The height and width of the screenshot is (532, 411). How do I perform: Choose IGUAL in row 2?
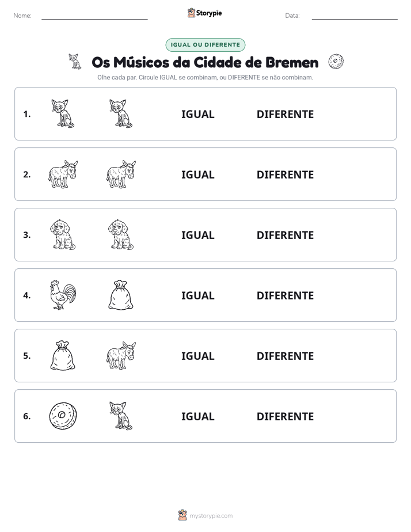197,174
